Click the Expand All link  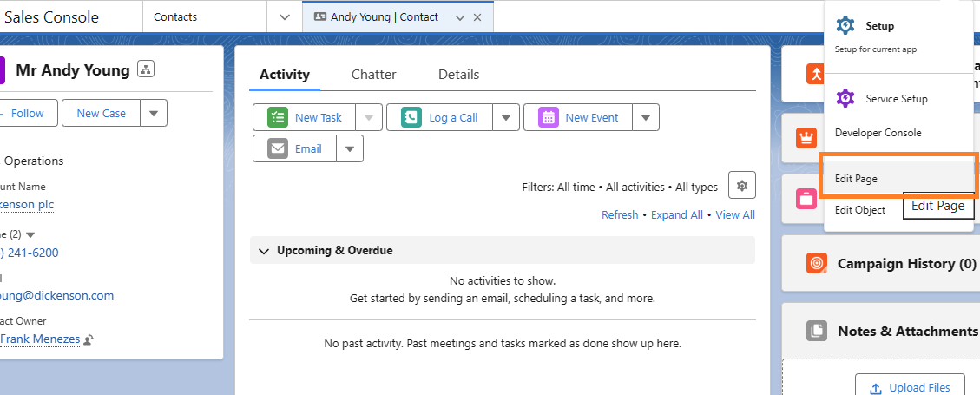point(677,215)
